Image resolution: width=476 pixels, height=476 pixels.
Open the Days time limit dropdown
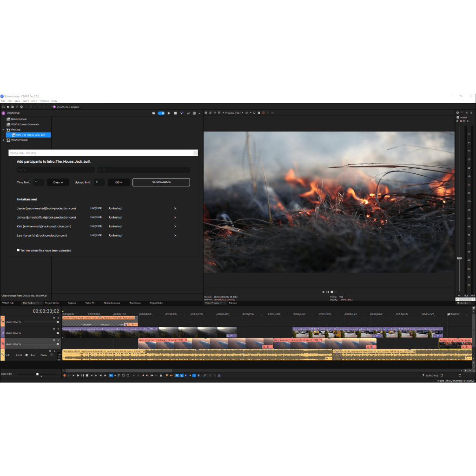[58, 182]
